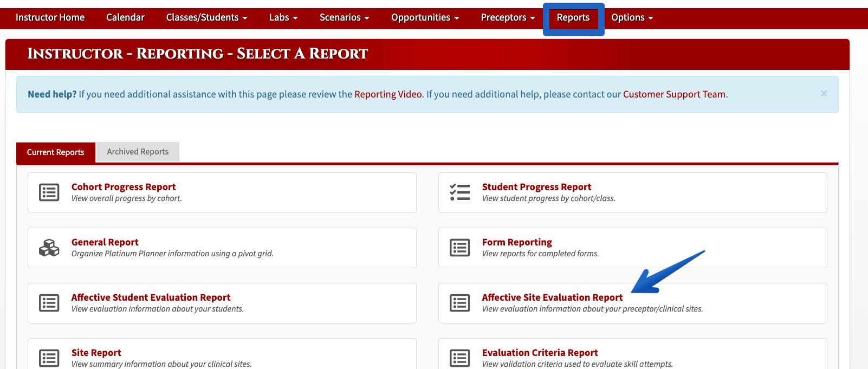This screenshot has width=868, height=369.
Task: Click the Cohort Progress Report list icon
Action: tap(49, 192)
